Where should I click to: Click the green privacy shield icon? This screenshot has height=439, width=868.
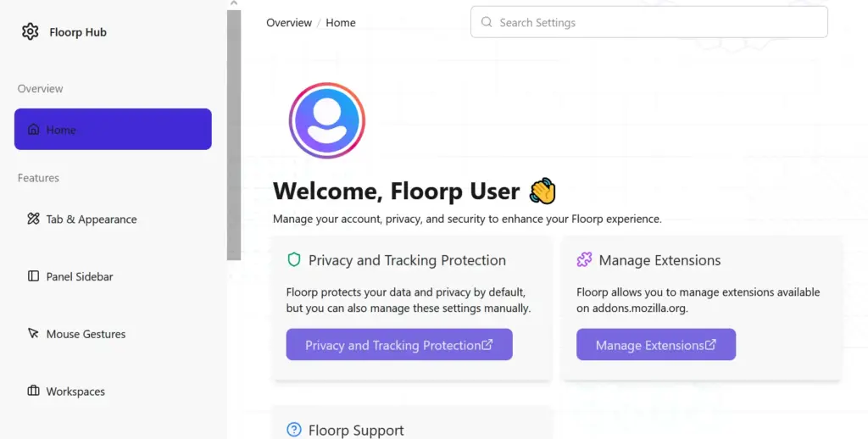click(x=294, y=260)
